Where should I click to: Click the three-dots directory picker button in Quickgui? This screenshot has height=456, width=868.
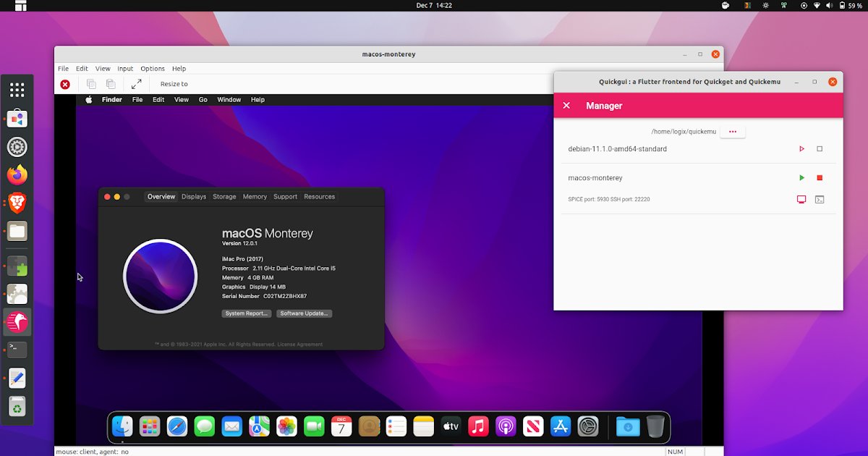(x=733, y=132)
